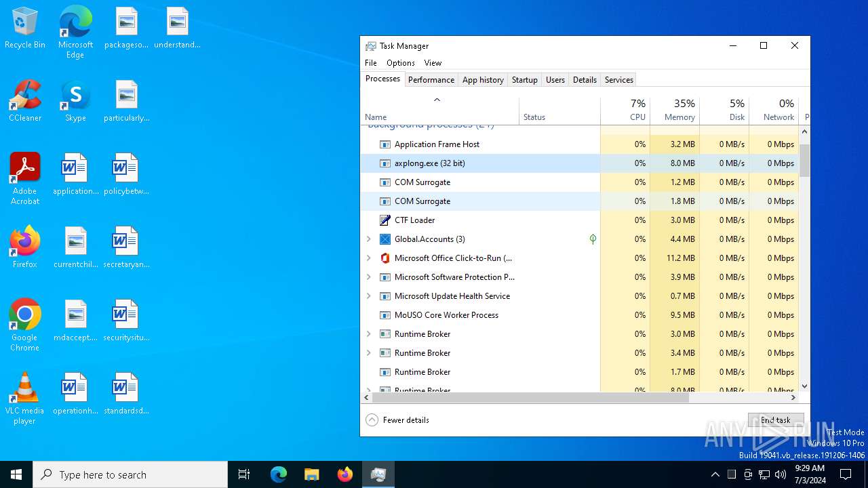Select the Adobe Acrobat desktop icon

(x=25, y=179)
